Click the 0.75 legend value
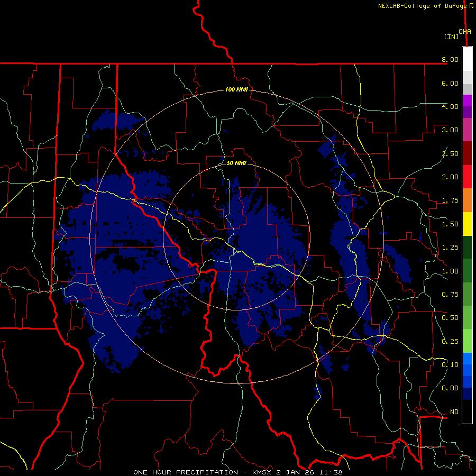The height and width of the screenshot is (476, 476). click(450, 295)
